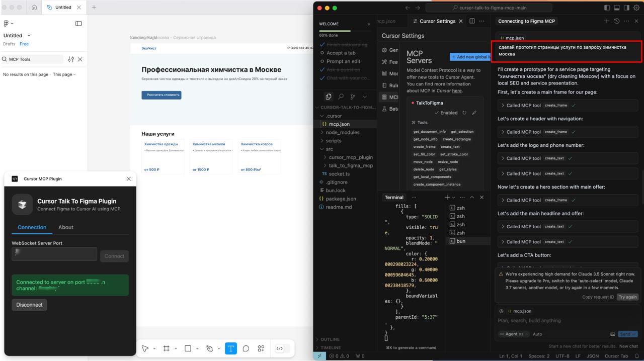Select the Frame tool in Figma toolbar
The height and width of the screenshot is (361, 644).
coord(167,348)
